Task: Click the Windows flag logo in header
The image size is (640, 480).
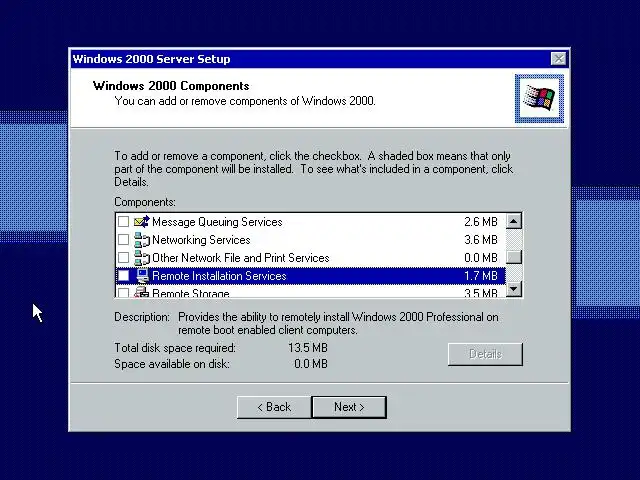Action: tap(539, 98)
